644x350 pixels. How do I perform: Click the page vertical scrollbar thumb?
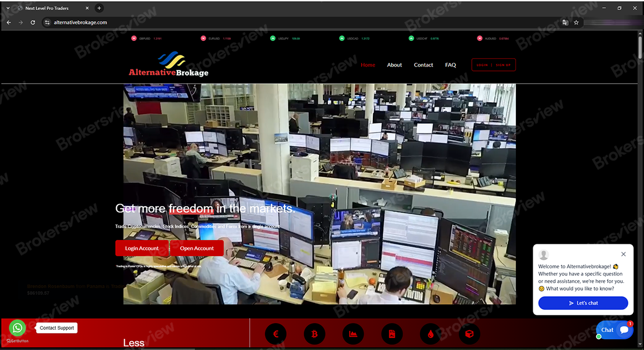[x=640, y=48]
